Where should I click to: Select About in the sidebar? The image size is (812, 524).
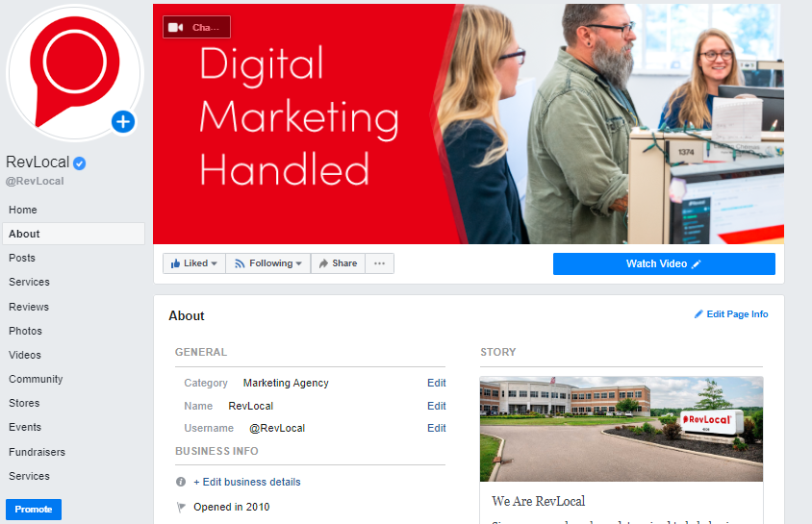(x=73, y=234)
